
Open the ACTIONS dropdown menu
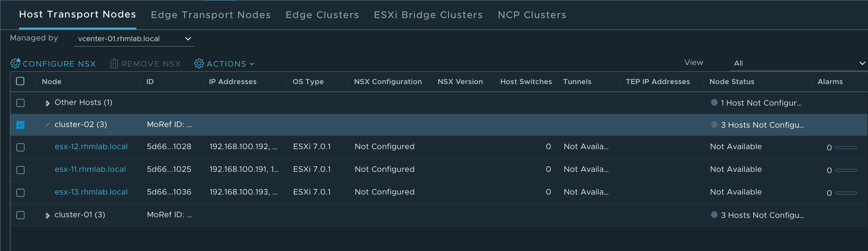(x=224, y=64)
